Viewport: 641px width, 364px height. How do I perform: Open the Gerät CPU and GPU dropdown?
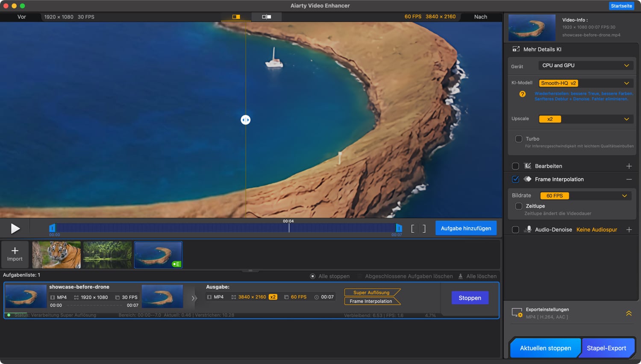(585, 65)
